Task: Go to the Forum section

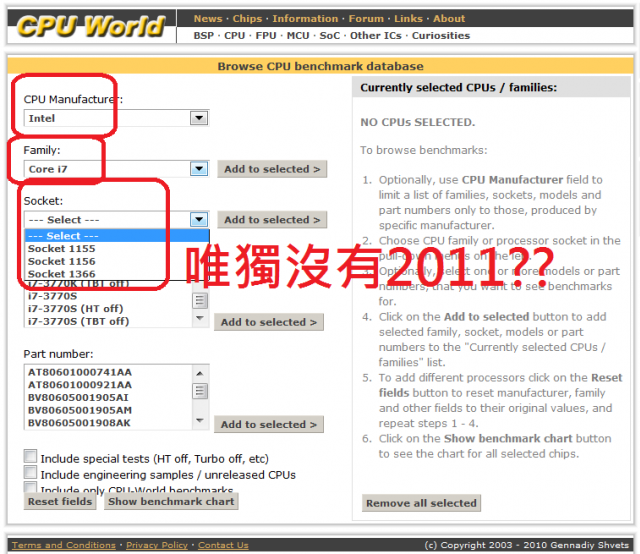Action: click(366, 18)
